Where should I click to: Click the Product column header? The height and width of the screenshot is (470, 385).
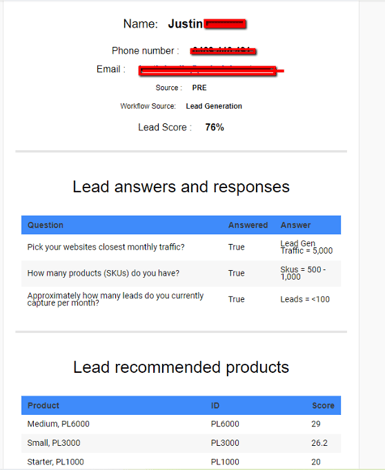(43, 405)
